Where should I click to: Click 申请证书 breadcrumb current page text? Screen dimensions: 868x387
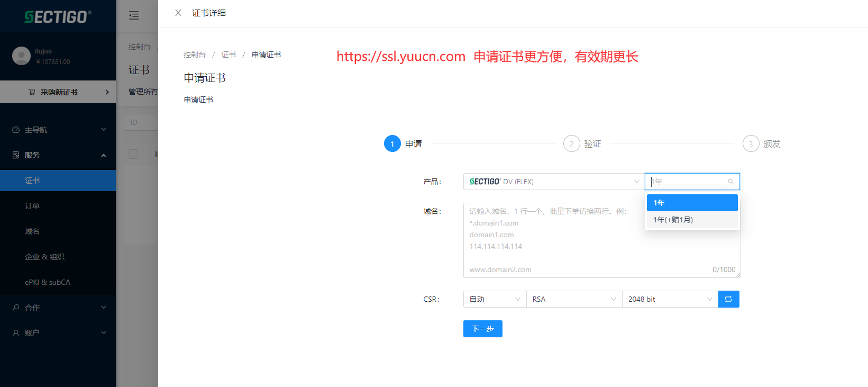266,55
